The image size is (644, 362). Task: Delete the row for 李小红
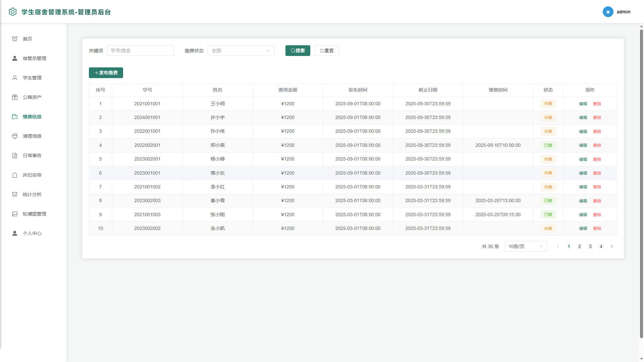pyautogui.click(x=597, y=187)
